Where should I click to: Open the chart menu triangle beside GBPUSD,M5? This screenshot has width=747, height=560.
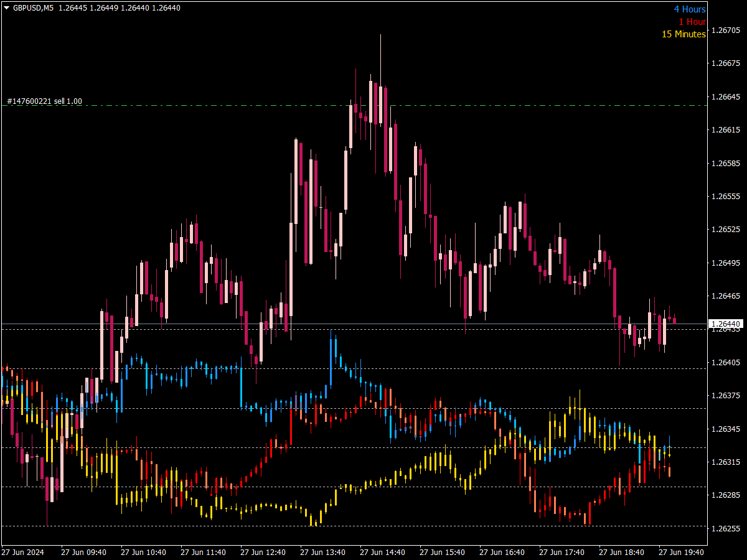[x=6, y=8]
